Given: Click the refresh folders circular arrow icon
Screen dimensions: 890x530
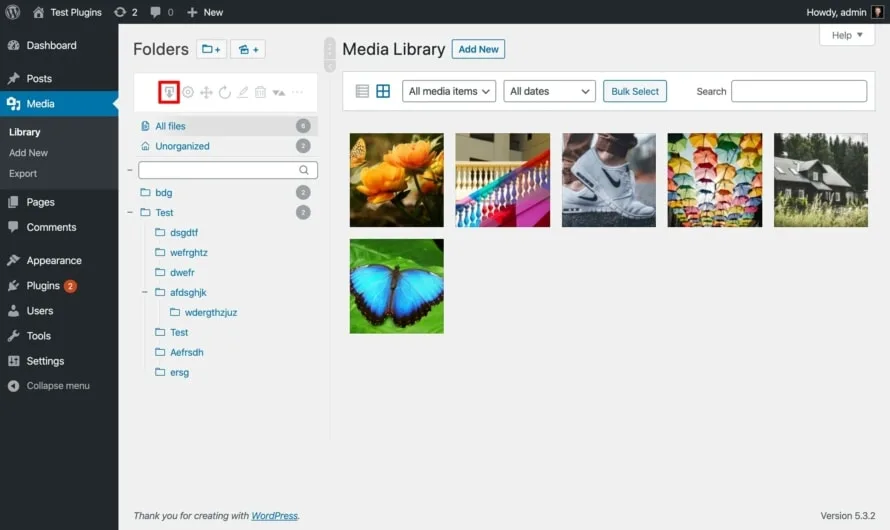Looking at the screenshot, I should tap(224, 92).
